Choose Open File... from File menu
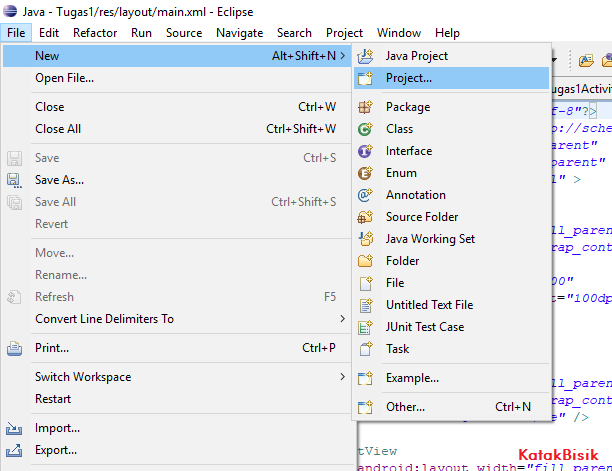Viewport: 612px width, 471px height. 177,78
